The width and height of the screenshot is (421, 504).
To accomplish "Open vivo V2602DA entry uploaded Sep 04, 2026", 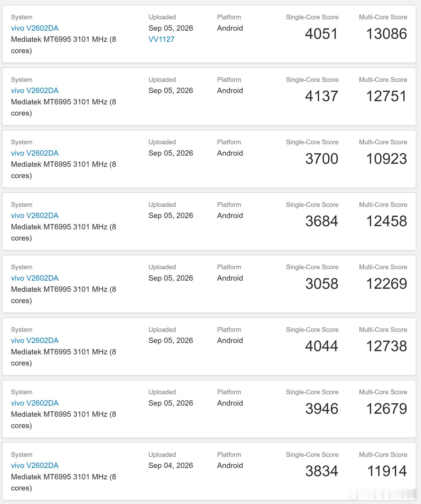I will (35, 465).
